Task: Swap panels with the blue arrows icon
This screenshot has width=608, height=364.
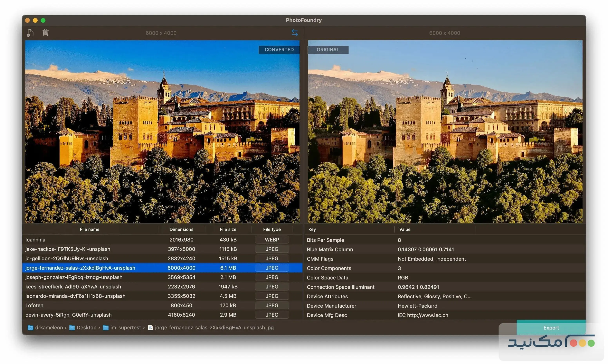Action: click(x=295, y=33)
